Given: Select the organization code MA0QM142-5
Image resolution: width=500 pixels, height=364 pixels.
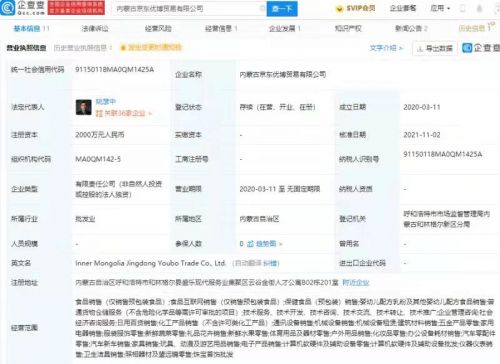Looking at the screenshot, I should point(98,159).
